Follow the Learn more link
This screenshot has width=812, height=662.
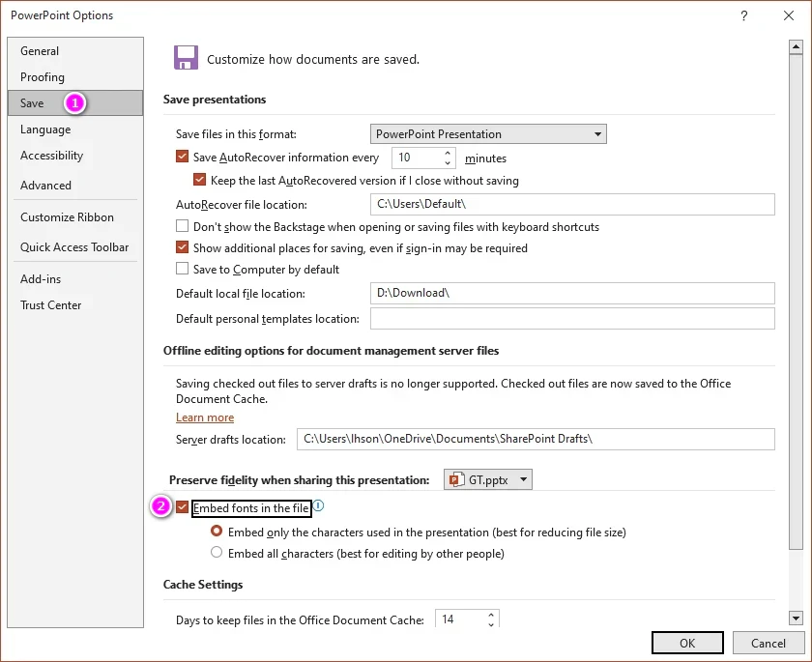point(205,417)
